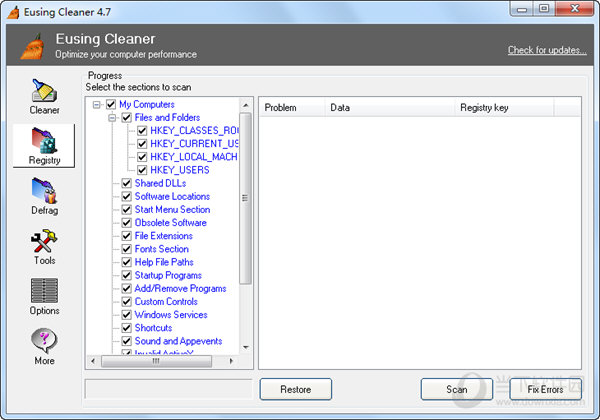Image resolution: width=600 pixels, height=420 pixels.
Task: Click the scan progress bar
Action: click(x=168, y=389)
